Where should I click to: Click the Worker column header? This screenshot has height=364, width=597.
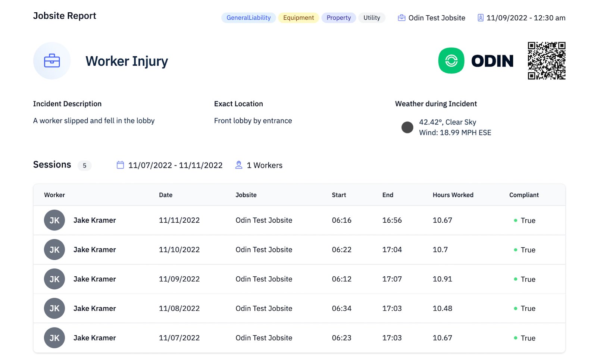coord(54,195)
